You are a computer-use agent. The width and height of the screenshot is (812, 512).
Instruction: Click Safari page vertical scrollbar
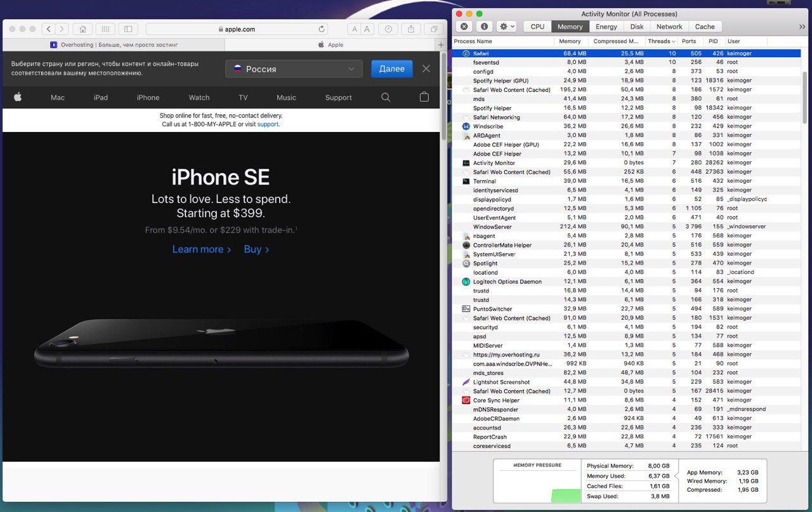coord(443,96)
